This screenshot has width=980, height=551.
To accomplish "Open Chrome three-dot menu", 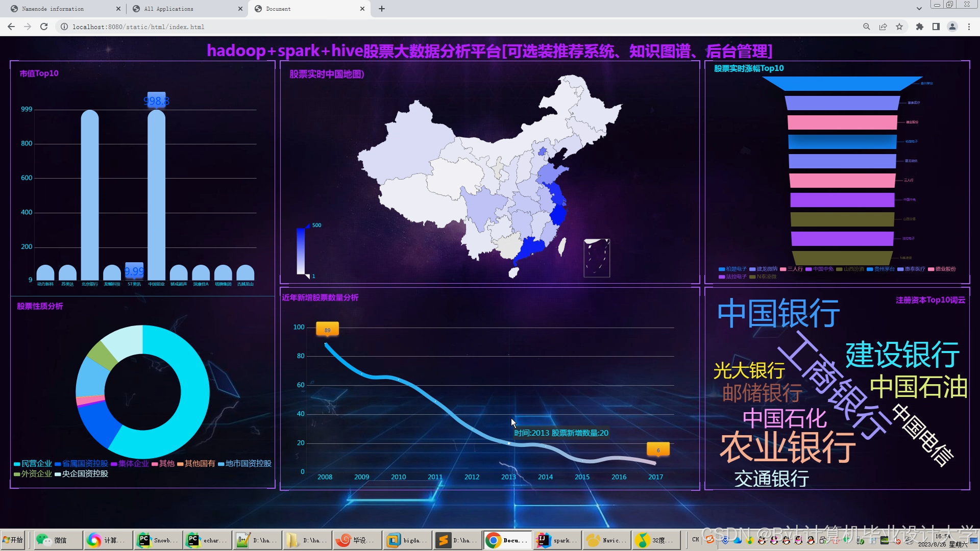I will [x=969, y=27].
